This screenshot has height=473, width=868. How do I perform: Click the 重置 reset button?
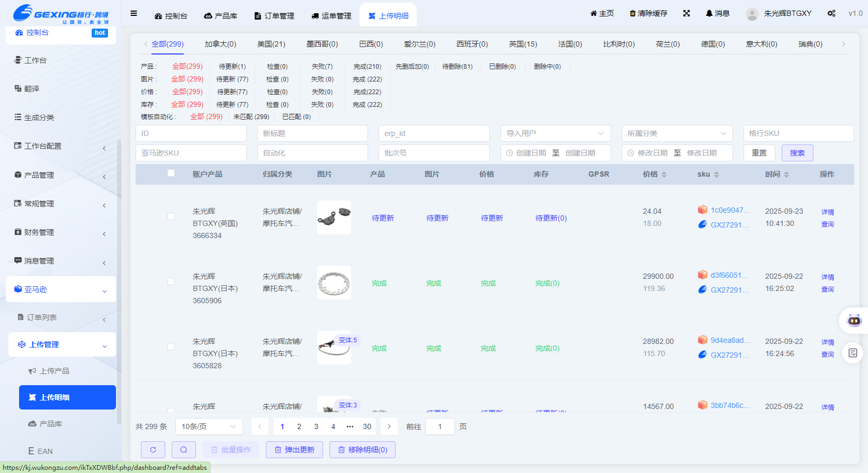point(759,153)
